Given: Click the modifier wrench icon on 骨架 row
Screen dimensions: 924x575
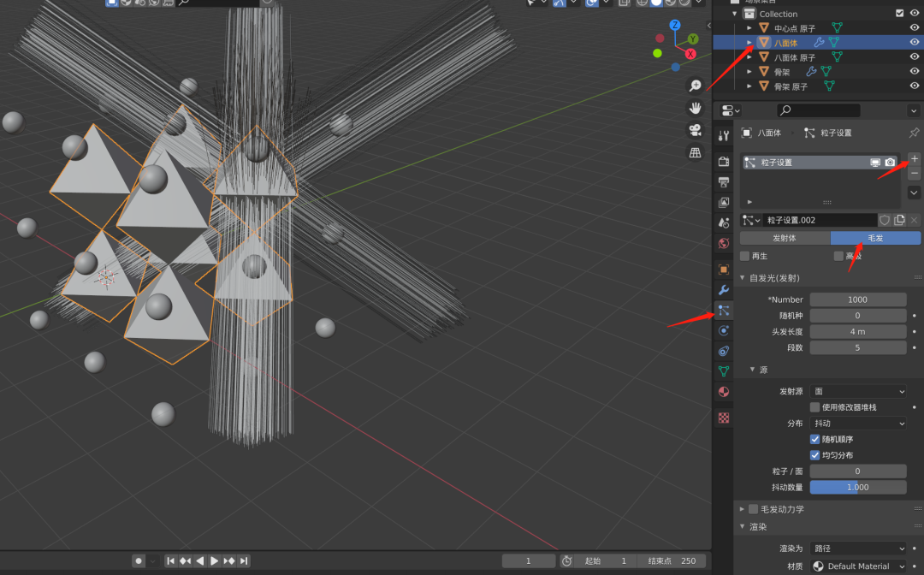Looking at the screenshot, I should 811,71.
